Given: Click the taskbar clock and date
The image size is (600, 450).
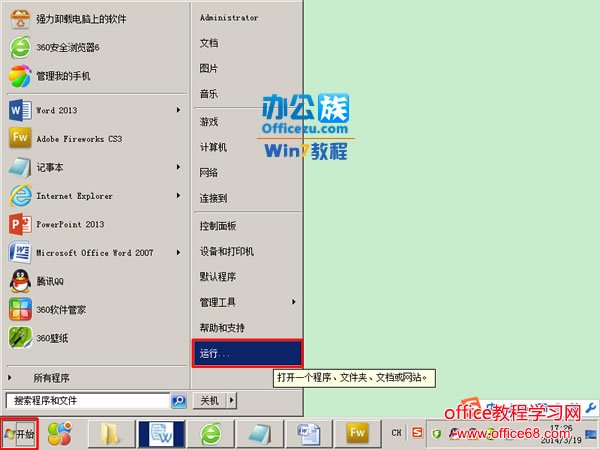Looking at the screenshot, I should (561, 434).
